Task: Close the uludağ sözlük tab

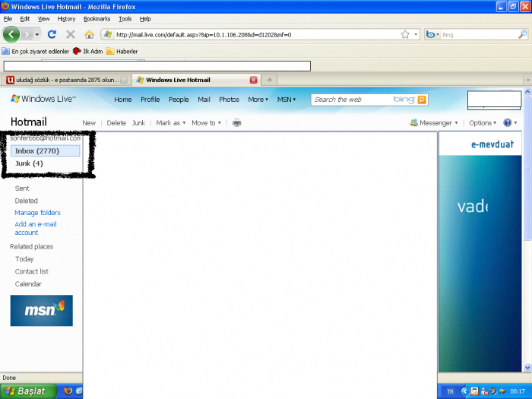Action: coord(124,80)
